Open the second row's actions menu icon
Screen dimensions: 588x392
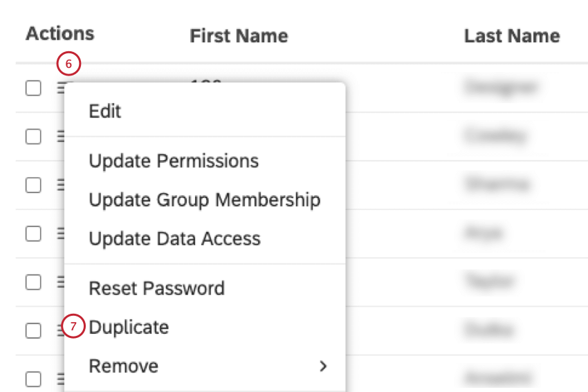61,136
